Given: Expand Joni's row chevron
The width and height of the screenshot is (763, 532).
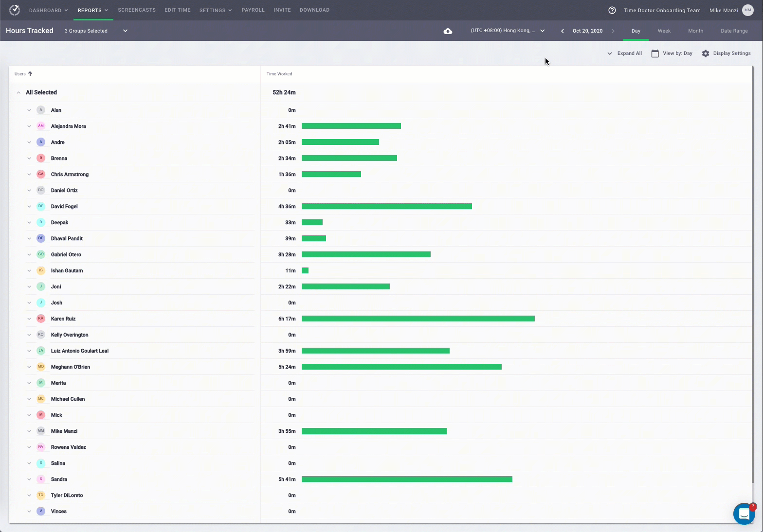Looking at the screenshot, I should pos(29,287).
